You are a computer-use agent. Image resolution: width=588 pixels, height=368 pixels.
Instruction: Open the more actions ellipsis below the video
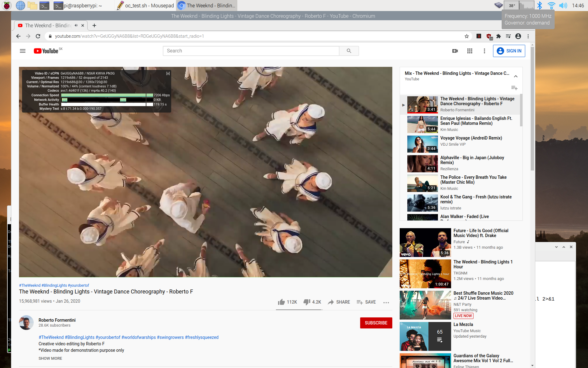[x=386, y=302]
